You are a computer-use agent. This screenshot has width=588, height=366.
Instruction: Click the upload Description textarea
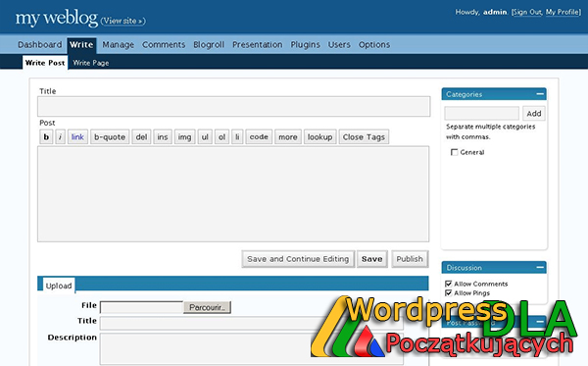[251, 348]
